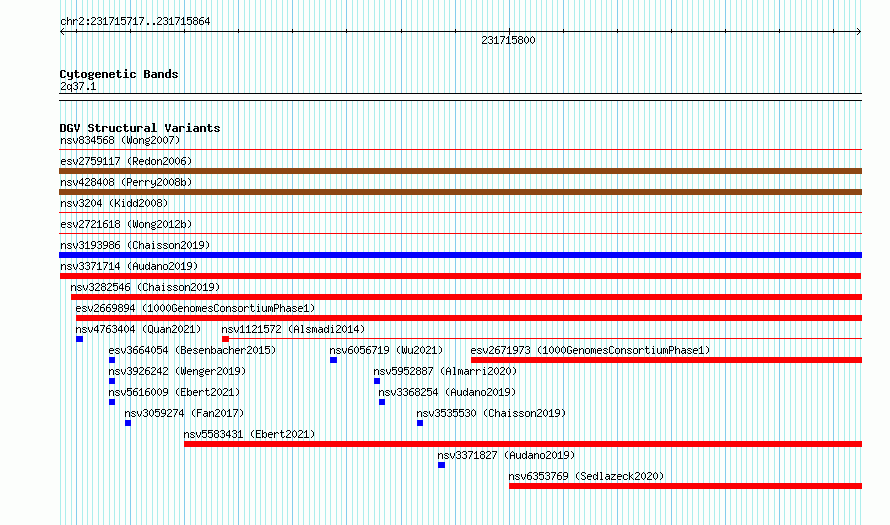This screenshot has width=890, height=525.
Task: Select the red esv2671973 variant bar
Action: [666, 360]
